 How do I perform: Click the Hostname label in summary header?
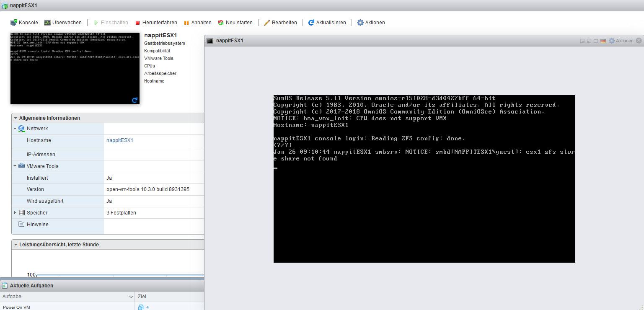click(154, 81)
